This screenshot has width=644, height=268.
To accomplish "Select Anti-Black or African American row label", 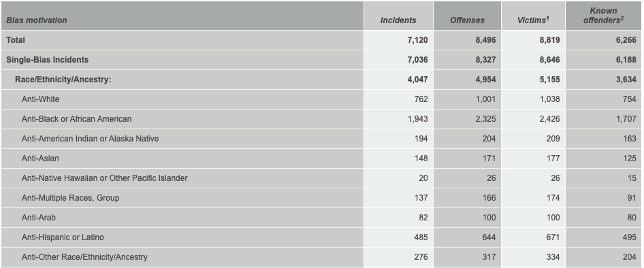I will point(77,118).
